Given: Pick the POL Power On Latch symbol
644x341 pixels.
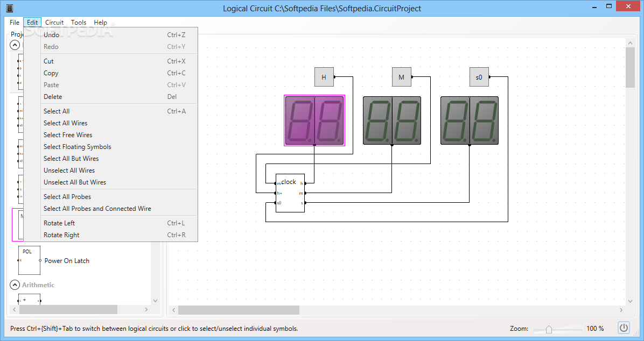Looking at the screenshot, I should 29,260.
